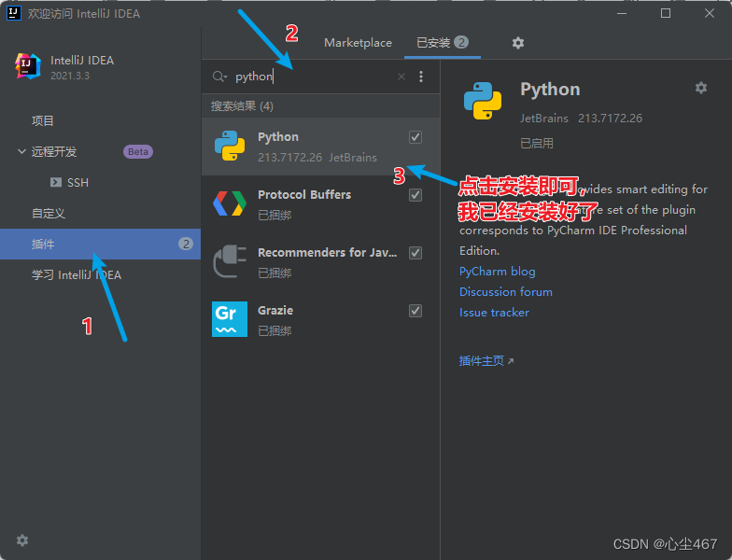Maximize the IntelliJ IDEA window
Viewport: 732px width, 560px height.
tap(666, 13)
